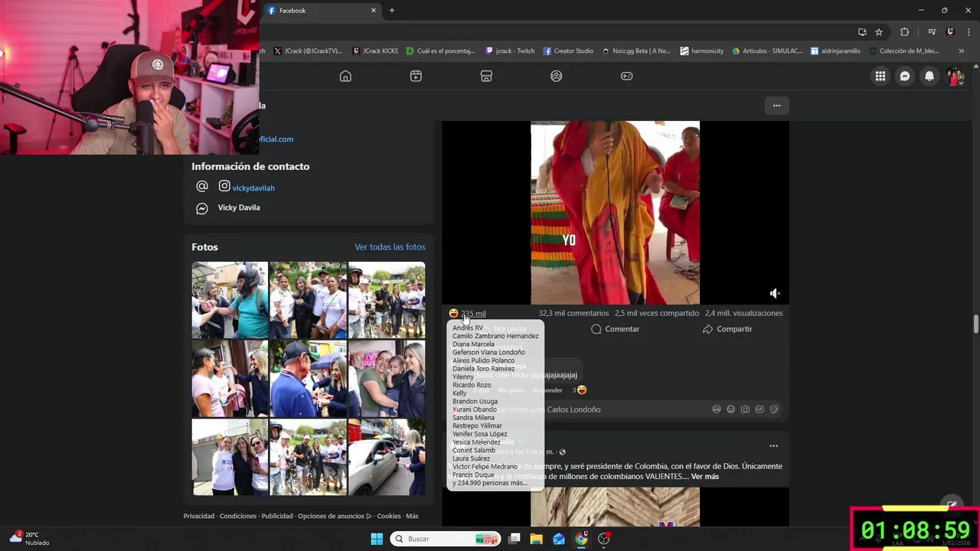Open the Creator Studio bookmark

click(568, 51)
